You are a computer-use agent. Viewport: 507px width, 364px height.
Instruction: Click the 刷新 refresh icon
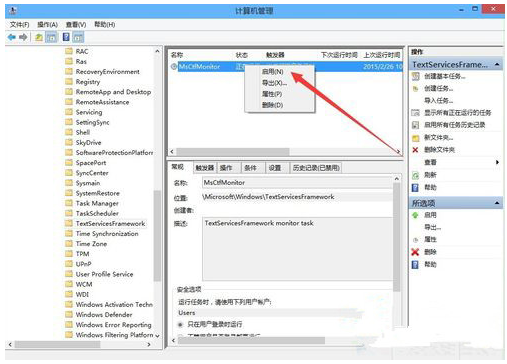click(x=415, y=175)
